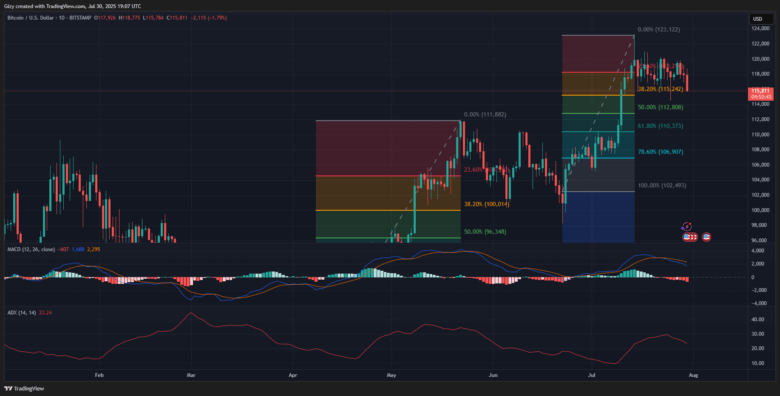Click the ADX value 23.24 in legend

click(x=45, y=312)
